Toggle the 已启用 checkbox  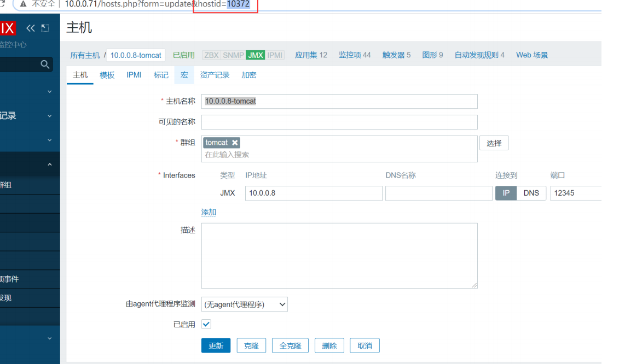[206, 324]
